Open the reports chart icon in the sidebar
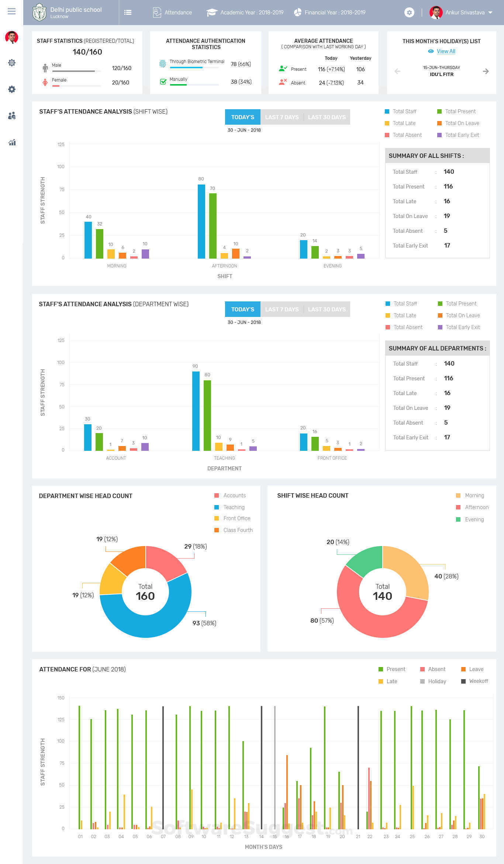 [x=12, y=142]
